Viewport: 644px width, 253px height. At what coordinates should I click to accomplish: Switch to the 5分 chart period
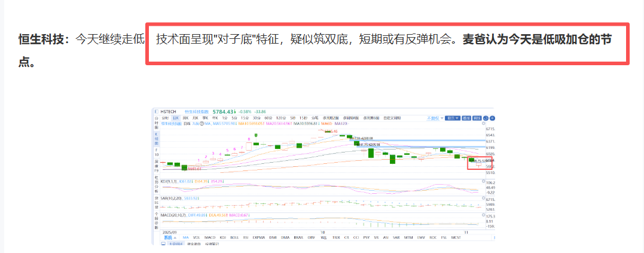[x=234, y=118]
